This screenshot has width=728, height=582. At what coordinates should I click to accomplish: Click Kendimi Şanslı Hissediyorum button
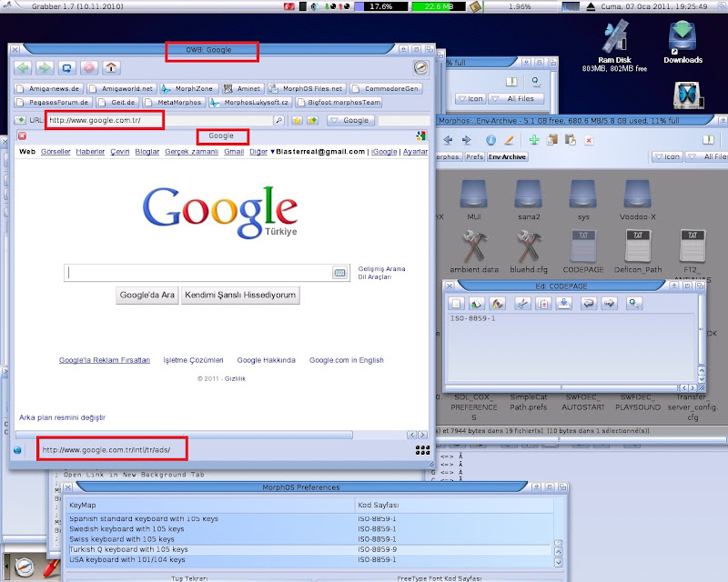tap(240, 296)
